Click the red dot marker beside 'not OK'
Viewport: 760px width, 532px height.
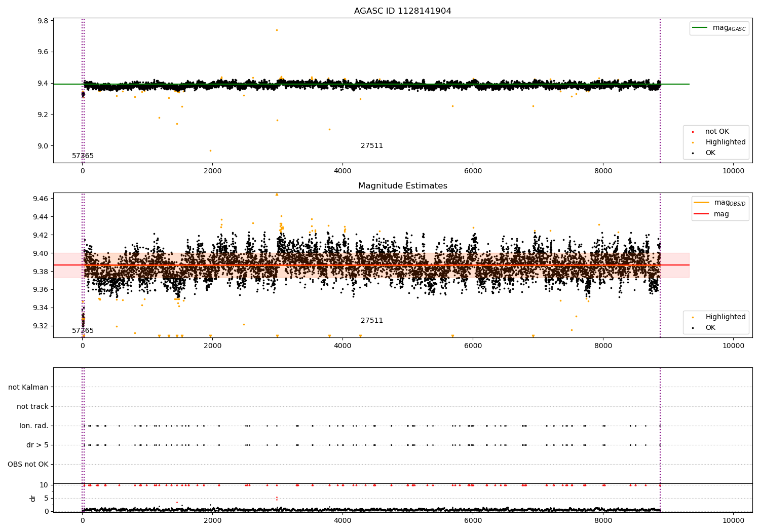click(x=693, y=132)
